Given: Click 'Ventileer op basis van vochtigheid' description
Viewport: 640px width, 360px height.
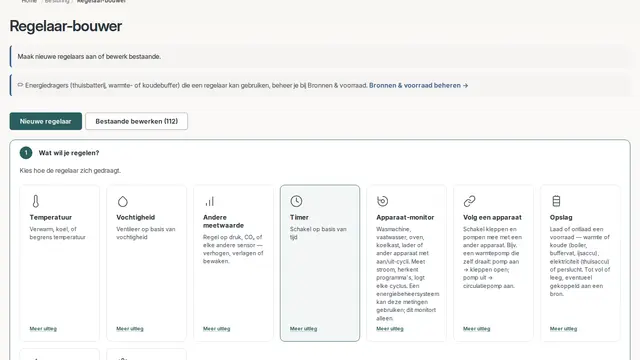Looking at the screenshot, I should pyautogui.click(x=146, y=233).
